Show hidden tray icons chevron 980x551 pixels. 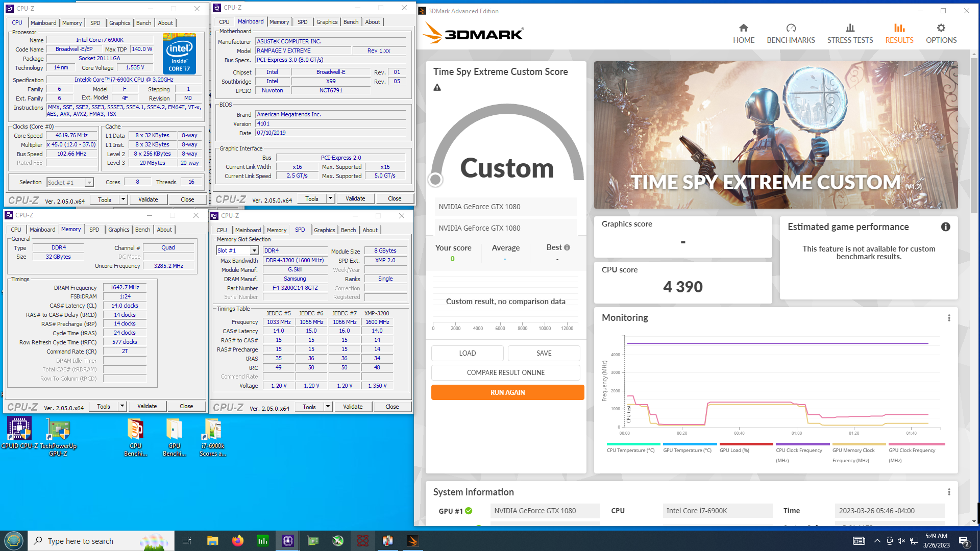(877, 541)
